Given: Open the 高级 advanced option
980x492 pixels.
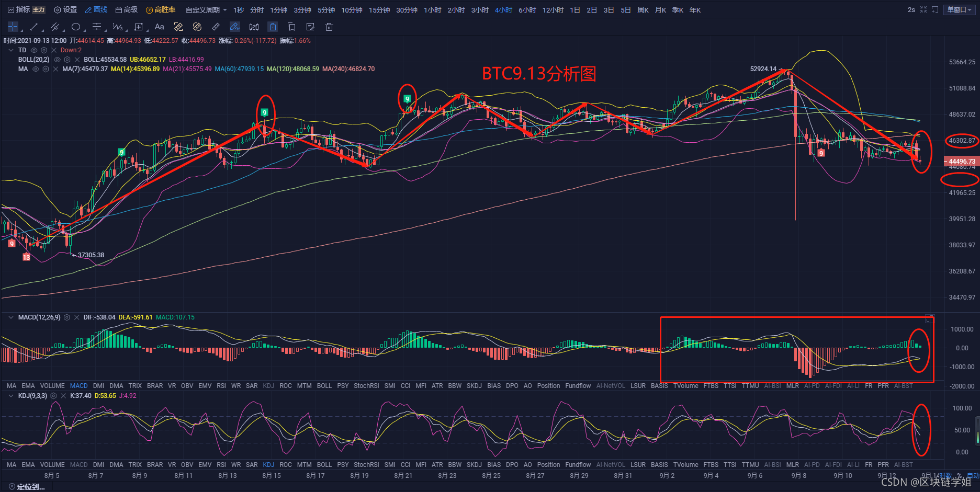Looking at the screenshot, I should (127, 10).
